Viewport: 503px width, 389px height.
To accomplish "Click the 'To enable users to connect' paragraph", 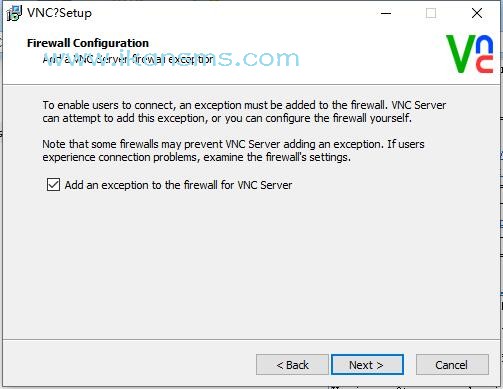I will 244,111.
